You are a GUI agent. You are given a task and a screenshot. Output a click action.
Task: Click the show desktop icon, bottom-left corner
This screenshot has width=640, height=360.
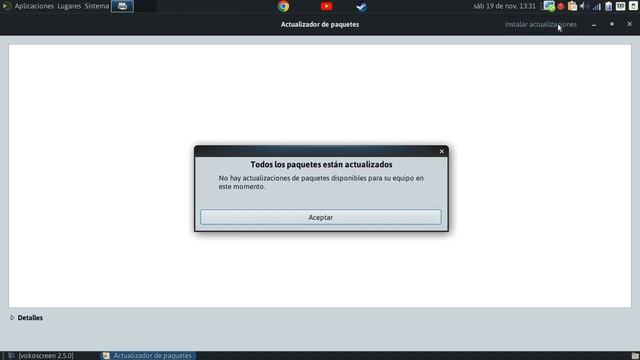[x=11, y=356]
